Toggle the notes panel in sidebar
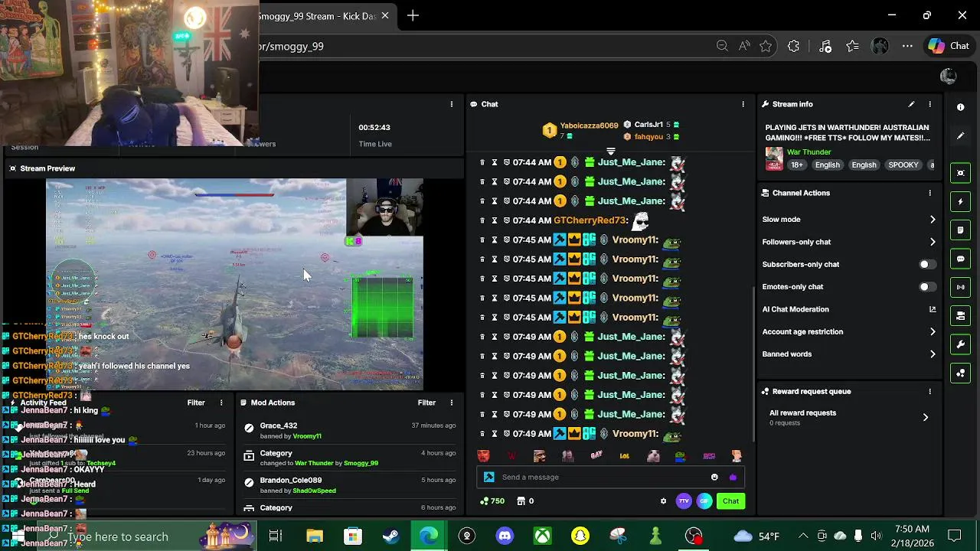The image size is (980, 551). point(961,230)
